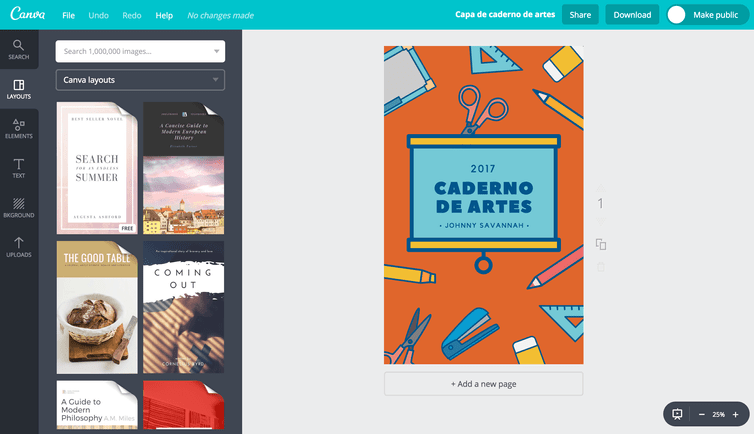Screen dimensions: 754x434
Task: Select the Text tool in sidebar
Action: (x=19, y=167)
